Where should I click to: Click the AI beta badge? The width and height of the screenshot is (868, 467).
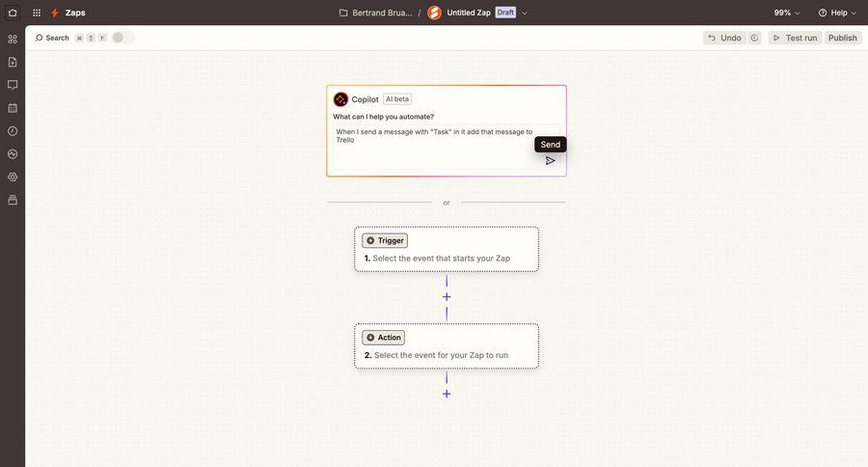point(397,99)
